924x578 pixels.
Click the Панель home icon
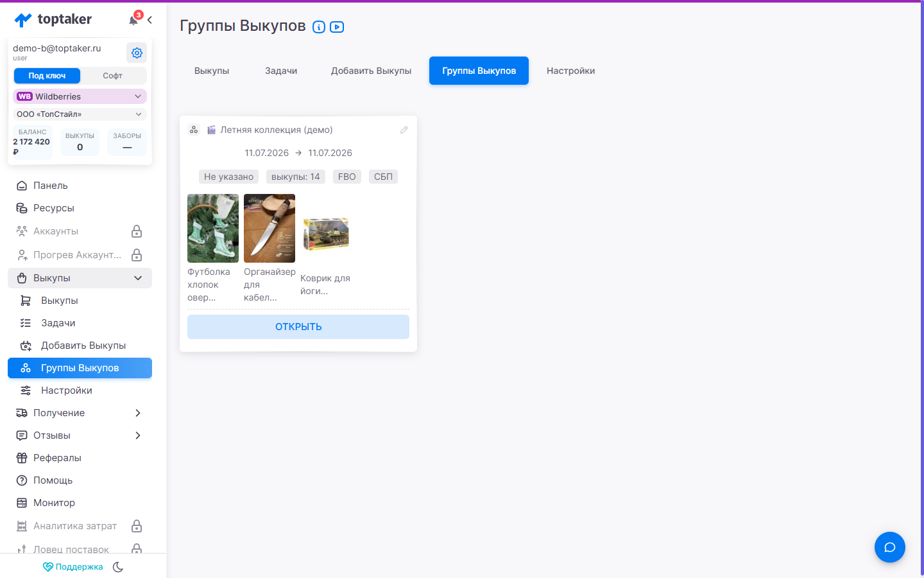pos(22,186)
